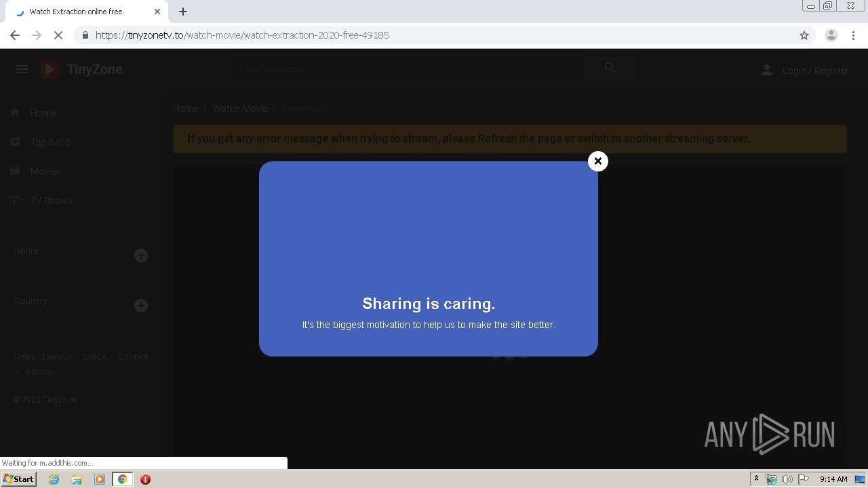Open Terms of service footer link
The width and height of the screenshot is (868, 488).
coord(42,357)
